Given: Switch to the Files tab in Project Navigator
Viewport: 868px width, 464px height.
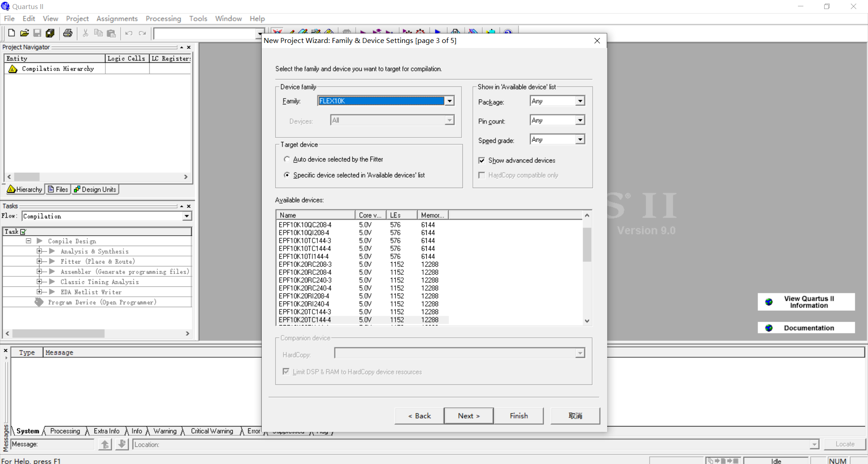Looking at the screenshot, I should click(x=58, y=189).
